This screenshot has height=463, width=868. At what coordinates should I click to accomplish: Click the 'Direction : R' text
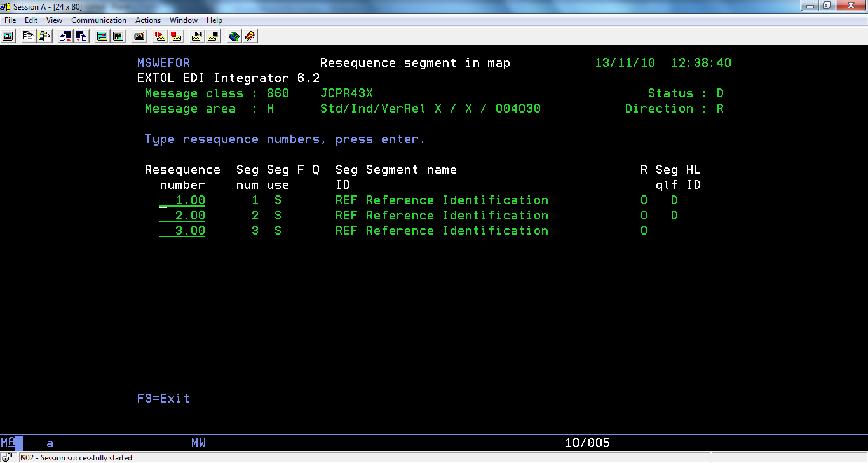click(675, 109)
